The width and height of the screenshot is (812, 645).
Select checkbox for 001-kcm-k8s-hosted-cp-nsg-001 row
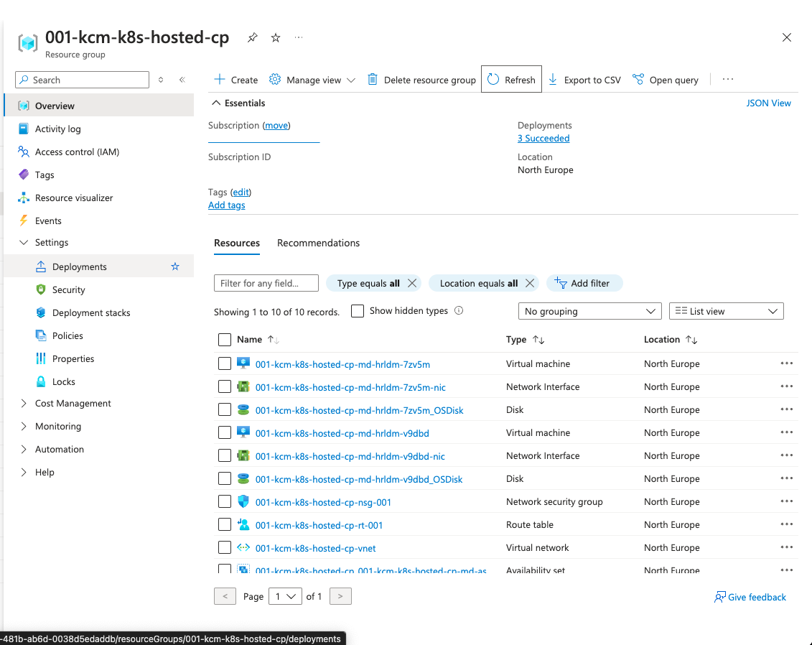pyautogui.click(x=225, y=501)
